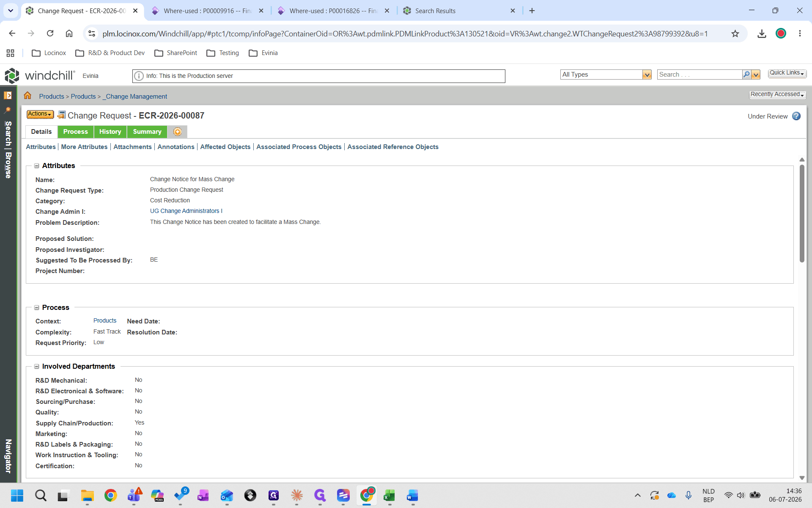Switch to Search Results browser tab
This screenshot has height=508, width=812.
click(x=459, y=11)
